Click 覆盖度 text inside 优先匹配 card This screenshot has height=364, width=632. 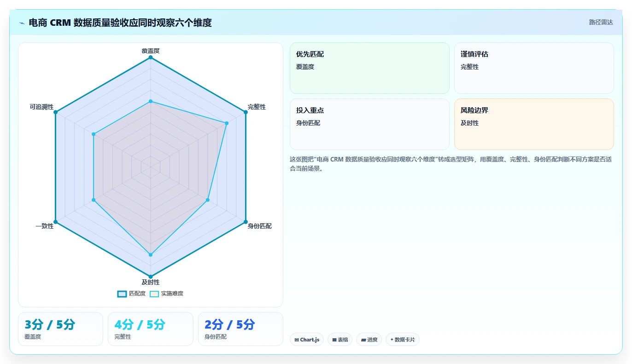(305, 67)
